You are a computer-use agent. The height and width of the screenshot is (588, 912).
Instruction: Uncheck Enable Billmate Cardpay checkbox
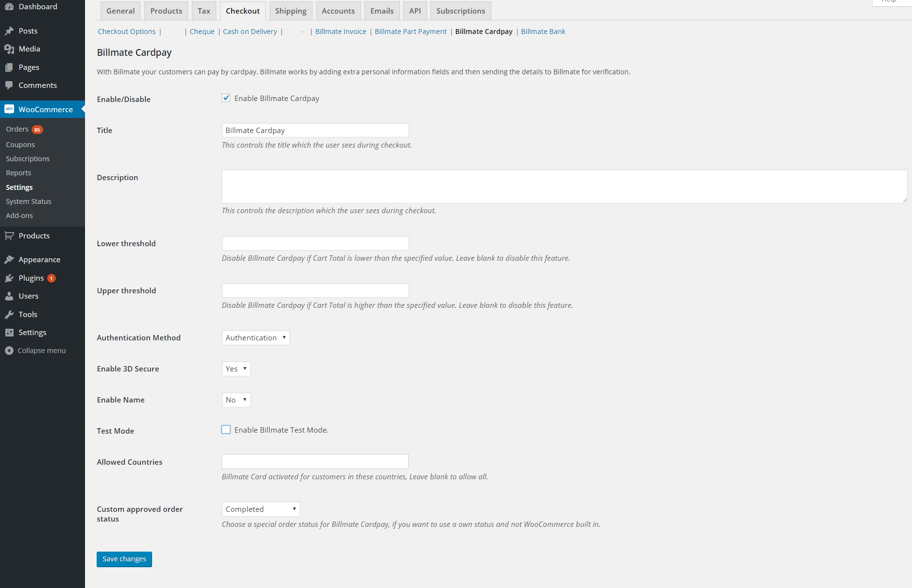click(226, 98)
